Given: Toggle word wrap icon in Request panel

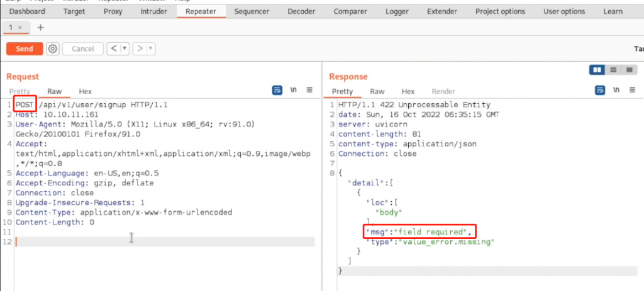Looking at the screenshot, I should click(277, 91).
